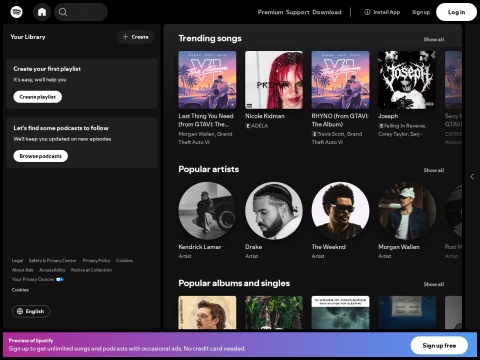Click the privacy choices toggle icon
This screenshot has height=360, width=480.
pos(60,279)
